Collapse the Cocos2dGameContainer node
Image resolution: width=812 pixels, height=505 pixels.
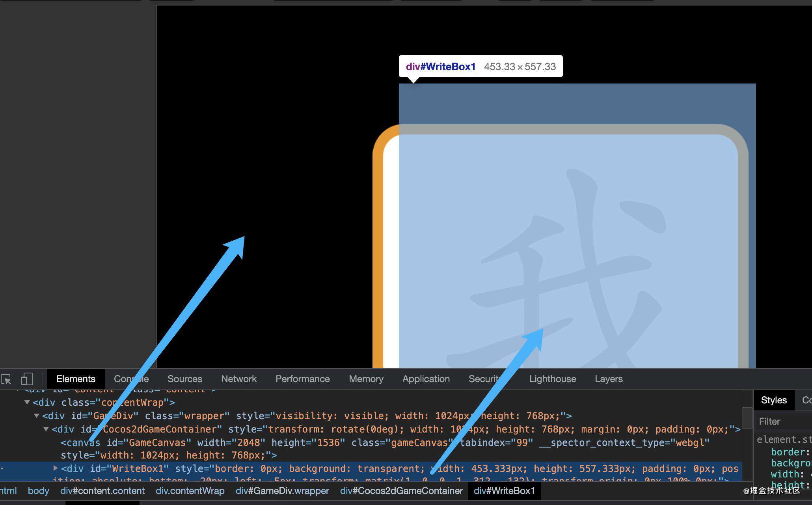(x=46, y=429)
